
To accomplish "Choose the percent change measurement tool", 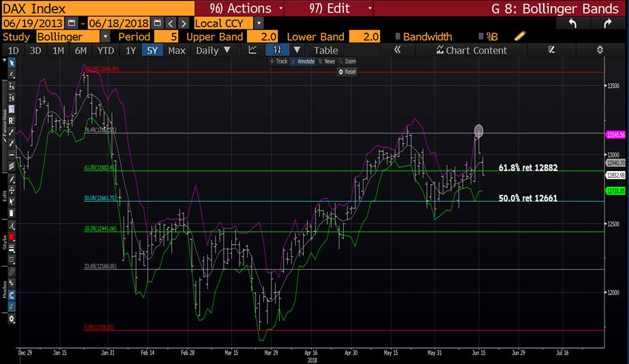I will (12, 86).
